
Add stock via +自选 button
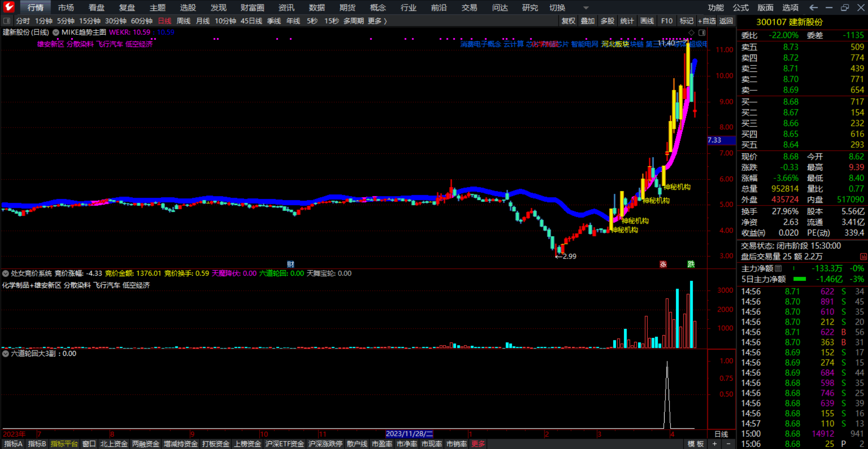click(x=707, y=21)
